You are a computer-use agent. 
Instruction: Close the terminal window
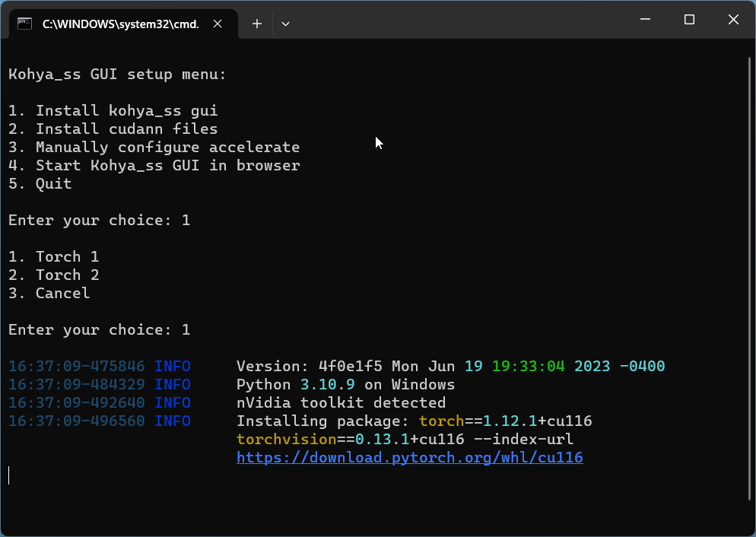(733, 20)
